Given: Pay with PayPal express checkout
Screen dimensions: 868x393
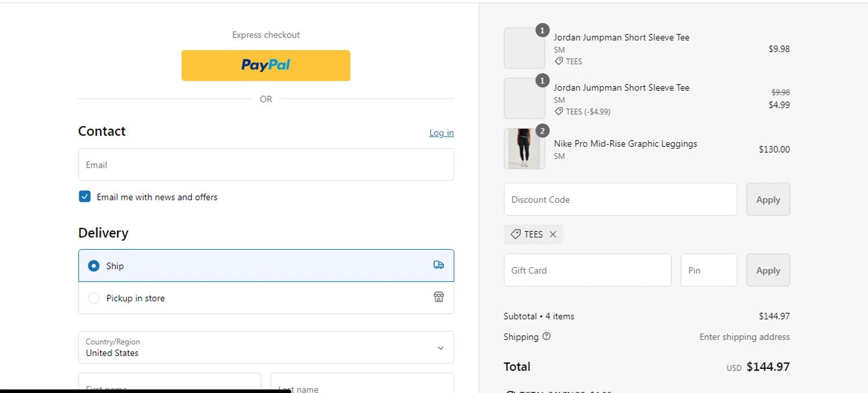Looking at the screenshot, I should pos(266,65).
